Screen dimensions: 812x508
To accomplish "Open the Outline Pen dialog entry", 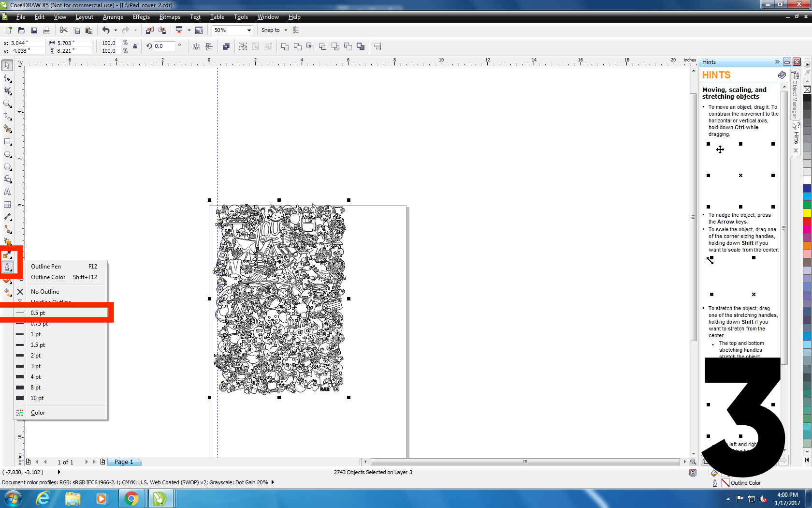I will tap(46, 266).
